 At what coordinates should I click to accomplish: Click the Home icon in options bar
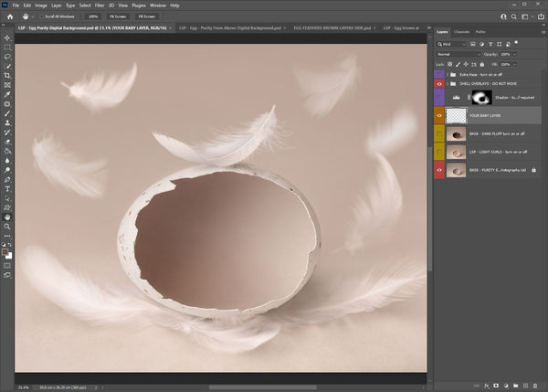click(x=8, y=16)
